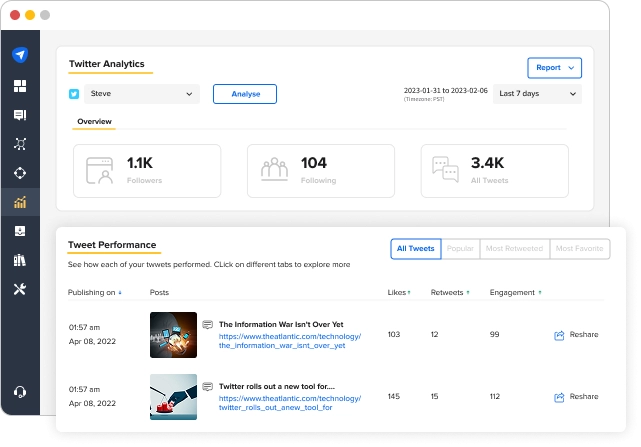Click reshare icon in Information War row

coord(559,335)
